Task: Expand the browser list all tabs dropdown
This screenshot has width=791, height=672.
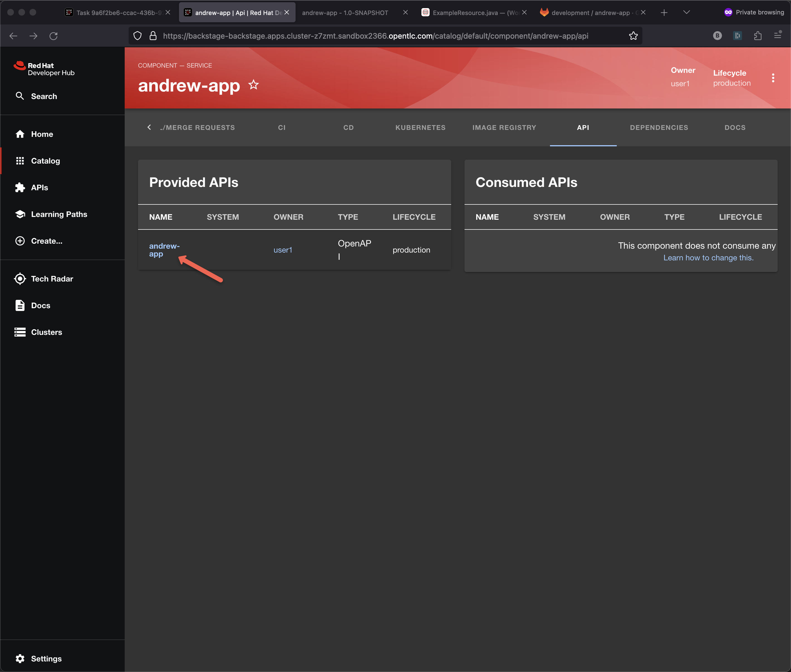Action: 687,13
